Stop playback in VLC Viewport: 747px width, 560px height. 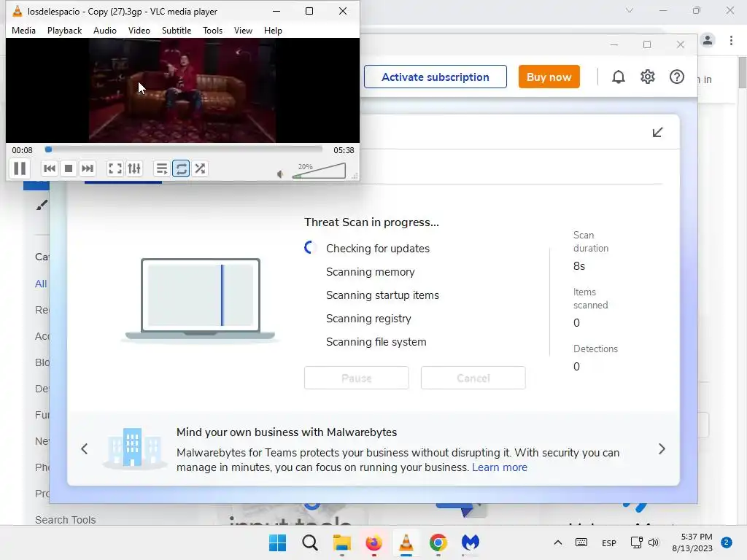pyautogui.click(x=69, y=168)
